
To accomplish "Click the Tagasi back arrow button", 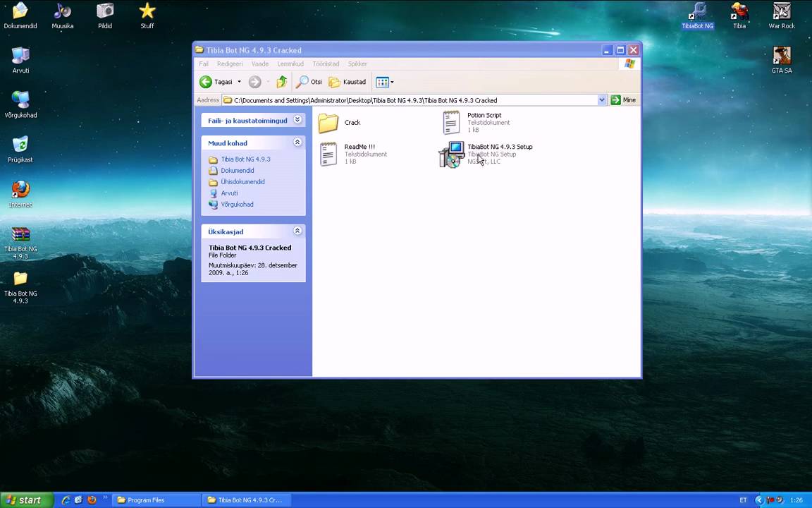I will point(216,82).
